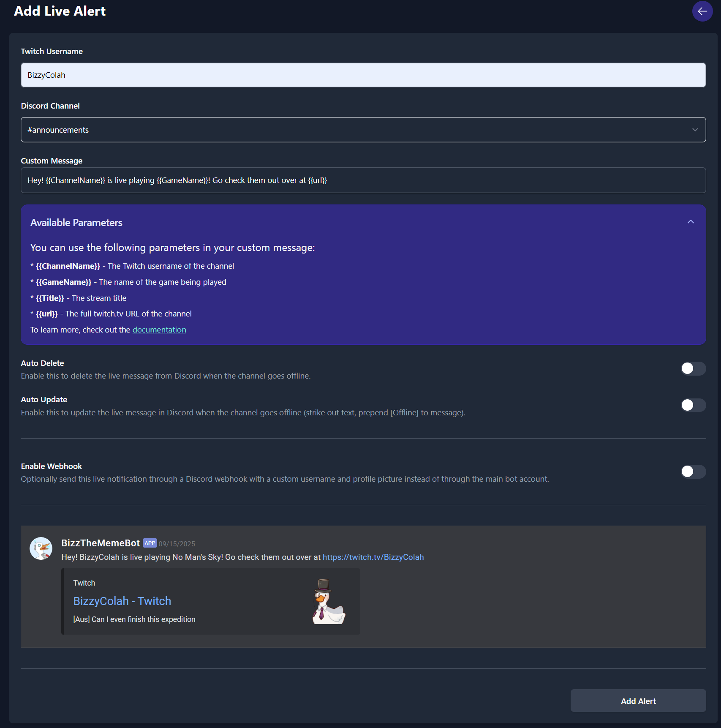
Task: Turn on the Auto Update switch
Action: [693, 405]
